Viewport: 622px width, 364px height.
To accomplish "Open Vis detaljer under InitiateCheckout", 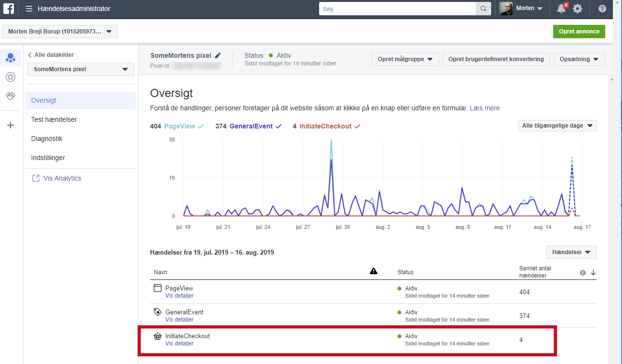I will pyautogui.click(x=179, y=343).
